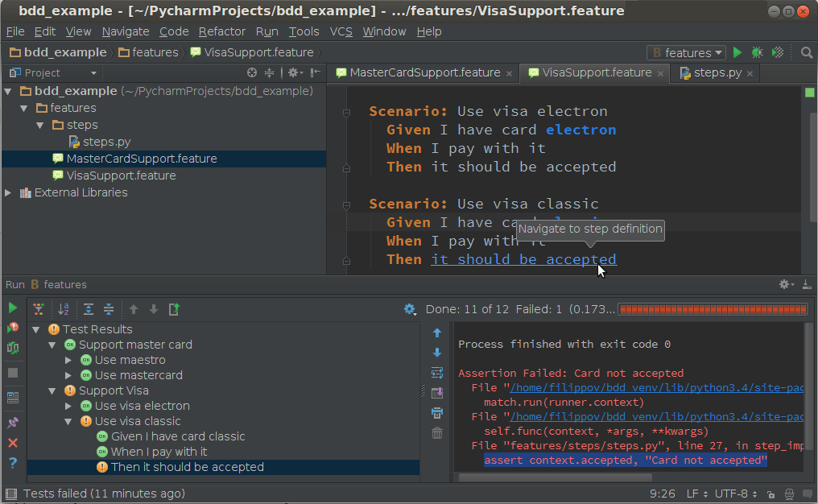
Task: Select MasterCardSupport.feature in project tree
Action: pyautogui.click(x=141, y=159)
